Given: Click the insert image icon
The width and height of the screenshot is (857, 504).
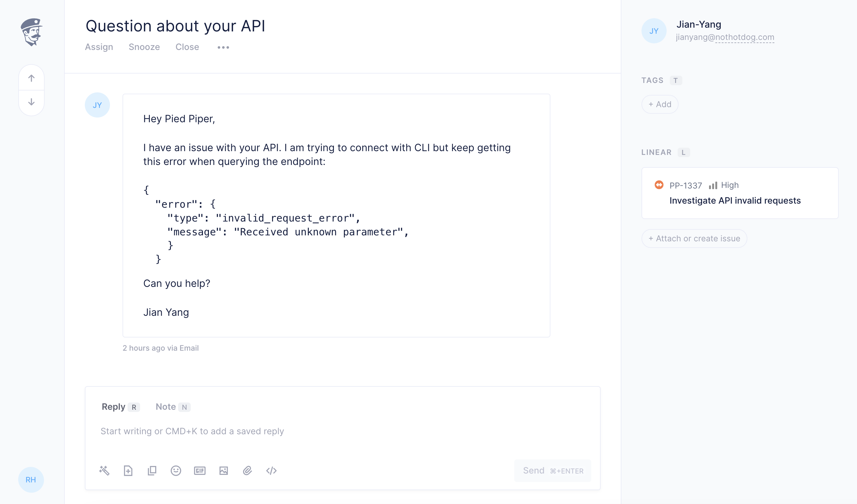Looking at the screenshot, I should 223,471.
